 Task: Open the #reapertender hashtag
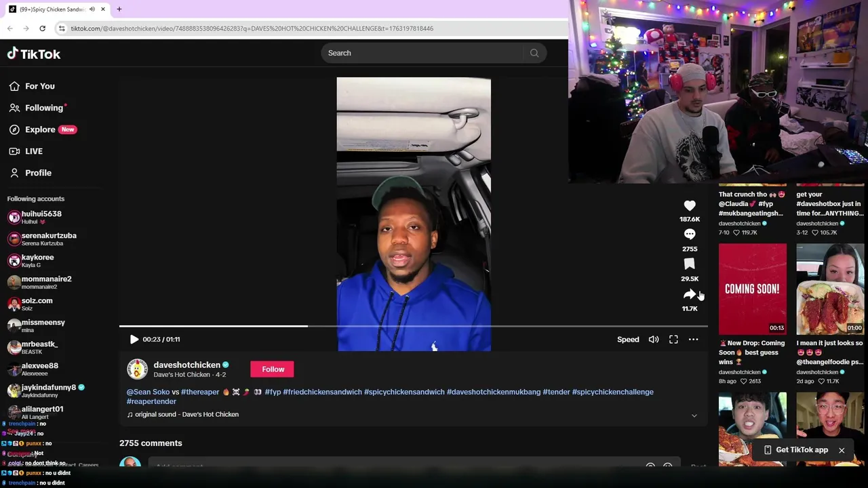(151, 401)
